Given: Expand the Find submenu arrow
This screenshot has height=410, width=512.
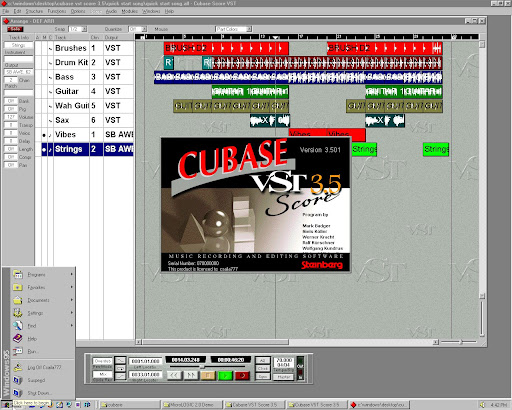Looking at the screenshot, I should tap(71, 326).
